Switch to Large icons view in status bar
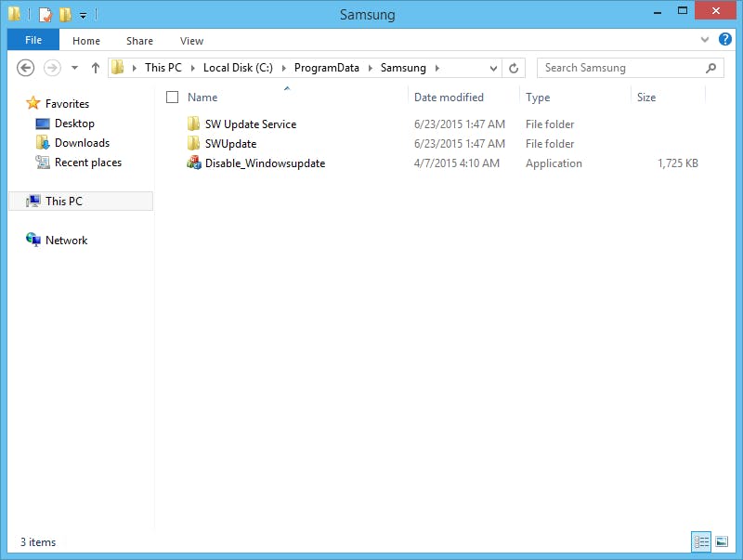 pyautogui.click(x=722, y=541)
